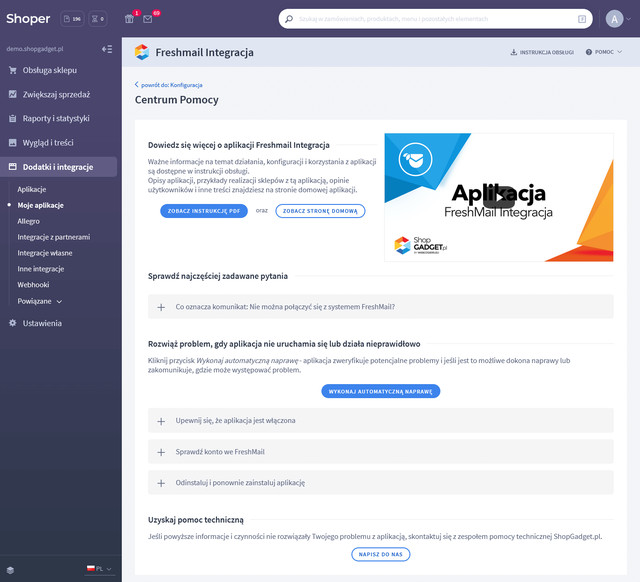Click the gift notifications icon

tap(129, 19)
